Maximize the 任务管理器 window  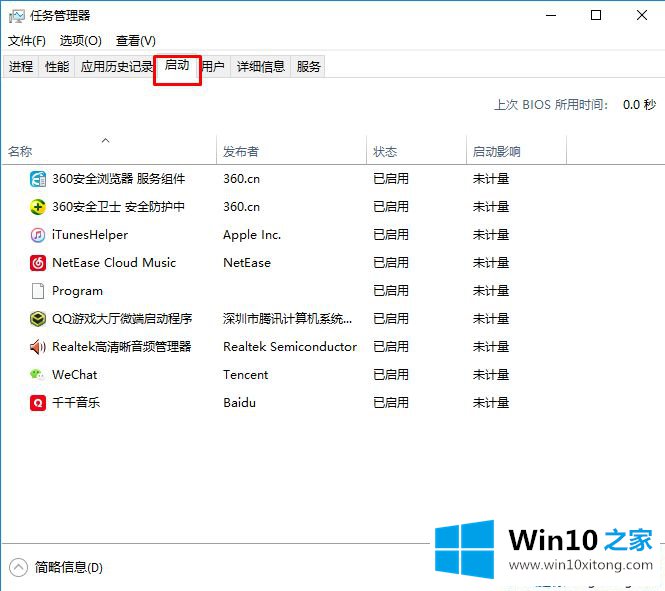click(x=596, y=16)
